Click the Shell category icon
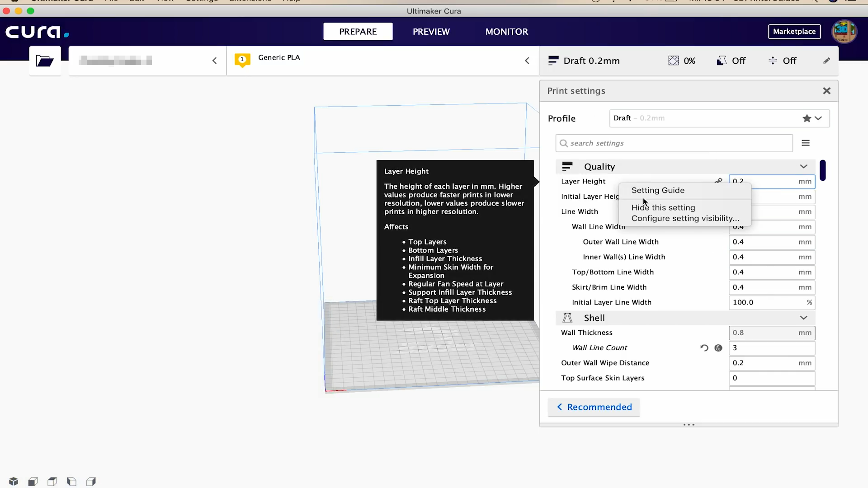868x488 pixels. [x=567, y=318]
